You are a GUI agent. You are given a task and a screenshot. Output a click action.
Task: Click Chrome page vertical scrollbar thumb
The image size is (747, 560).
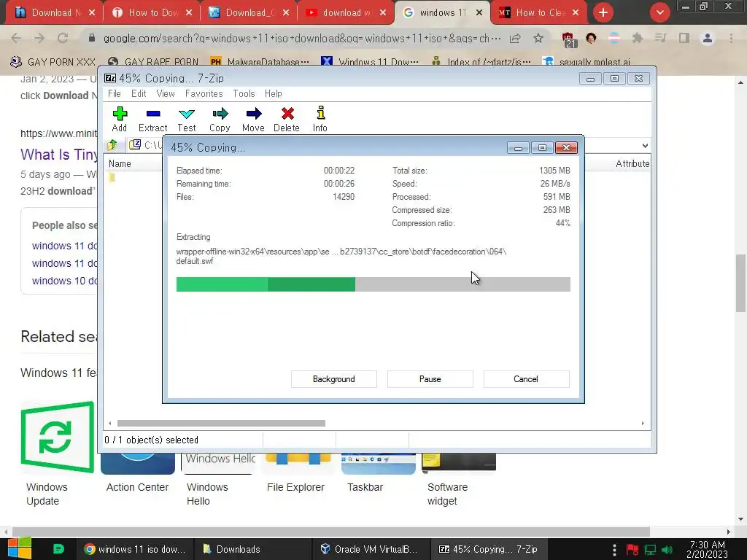740,284
